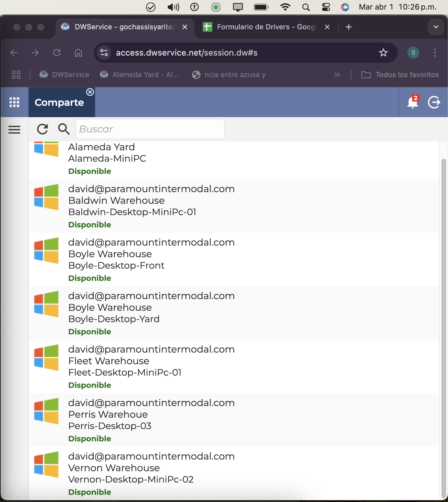Viewport: 448px width, 502px height.
Task: Open the DWService apps grid menu
Action: coord(14,102)
